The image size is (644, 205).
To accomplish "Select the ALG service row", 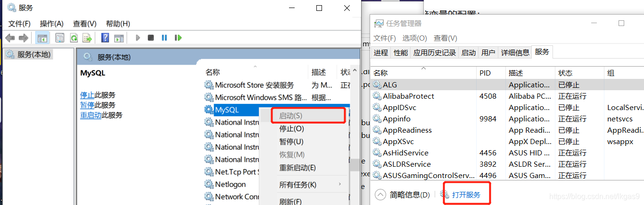I will pos(508,85).
